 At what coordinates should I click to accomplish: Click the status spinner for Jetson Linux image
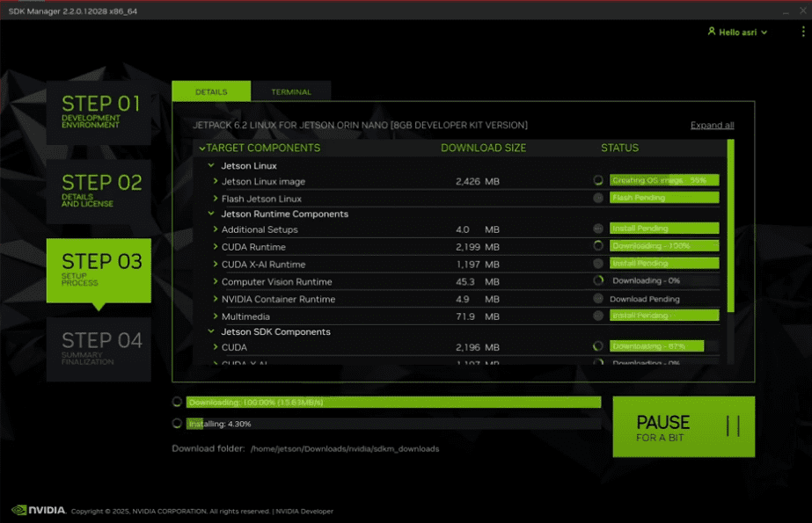tap(597, 179)
